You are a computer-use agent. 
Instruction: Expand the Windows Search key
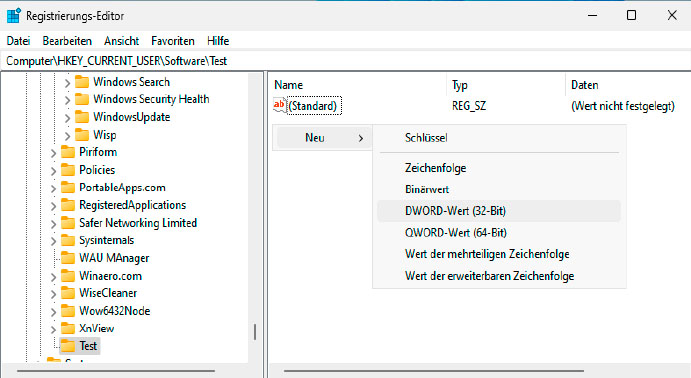[67, 83]
